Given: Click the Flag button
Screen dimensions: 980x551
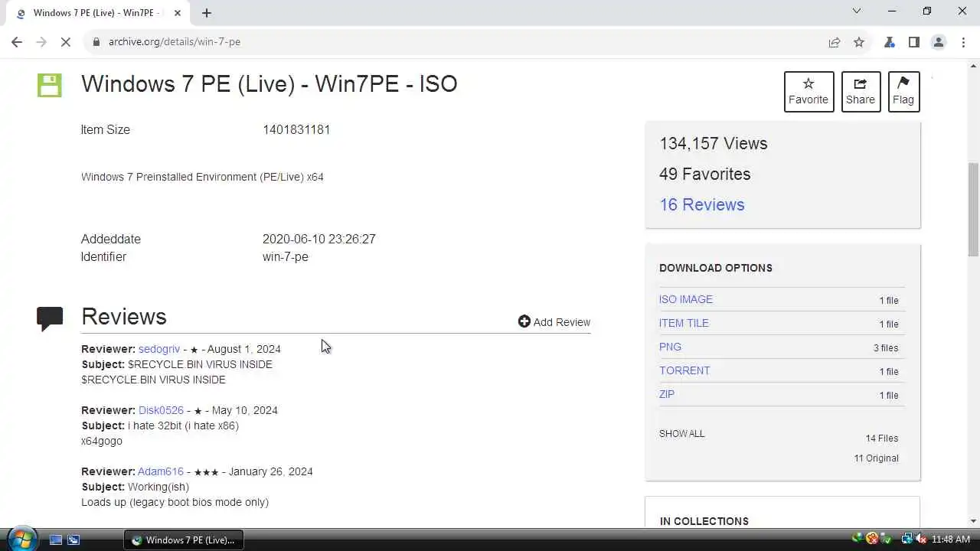Looking at the screenshot, I should click(903, 91).
